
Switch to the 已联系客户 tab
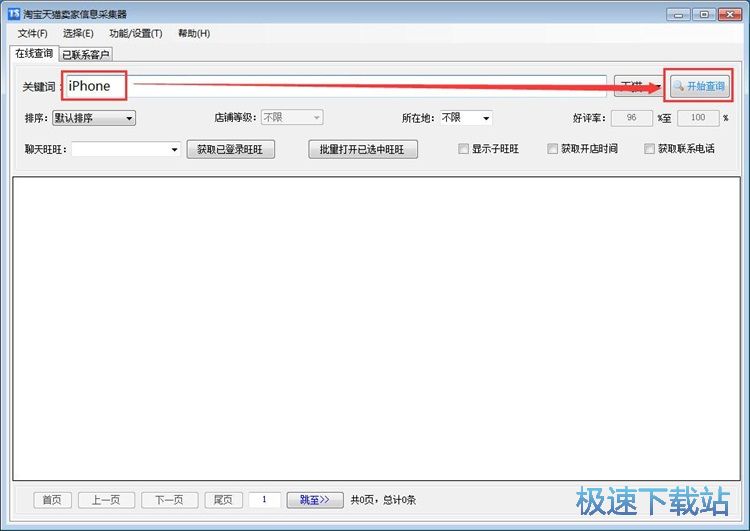point(86,55)
